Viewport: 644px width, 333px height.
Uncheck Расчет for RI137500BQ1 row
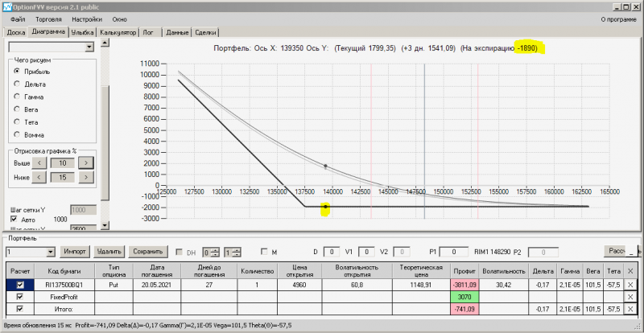20,284
